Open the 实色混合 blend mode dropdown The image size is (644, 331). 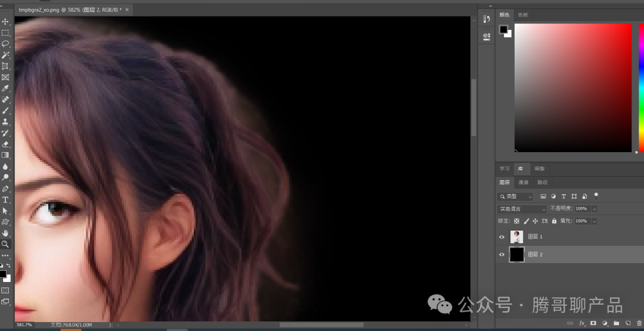click(522, 209)
